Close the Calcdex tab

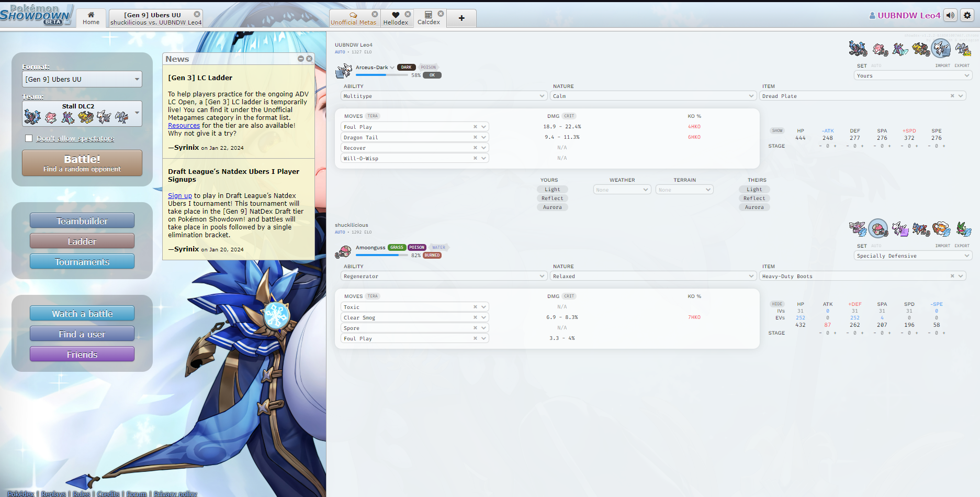[441, 14]
